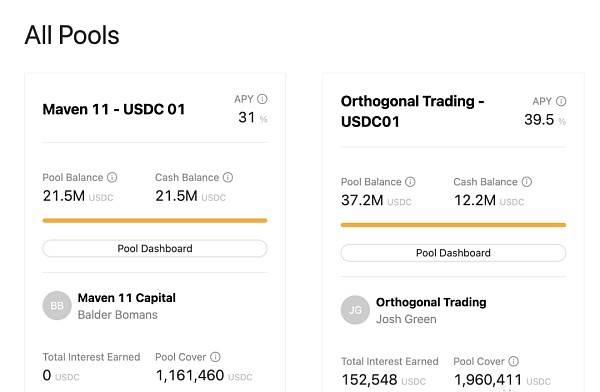600x392 pixels.
Task: Click Orthogonal Trading yellow balance progress bar
Action: (x=453, y=225)
